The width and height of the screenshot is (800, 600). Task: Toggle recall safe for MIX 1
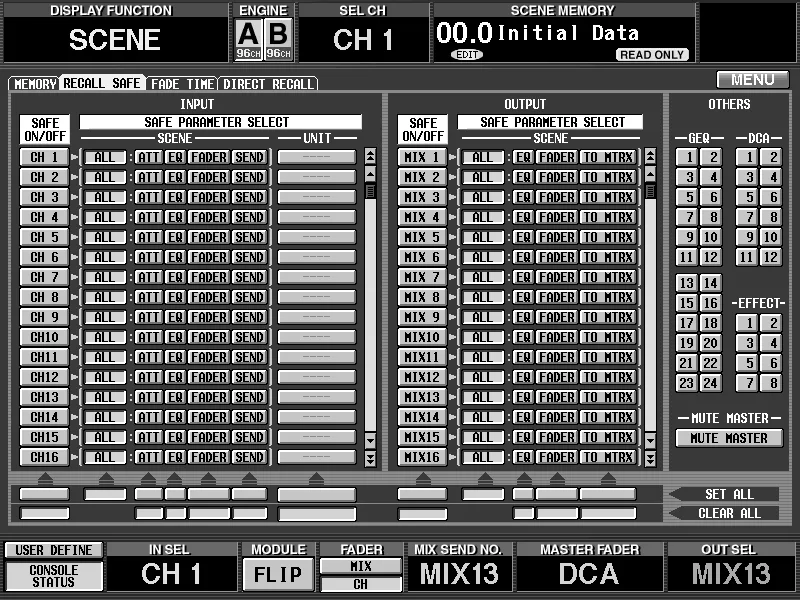tap(422, 157)
